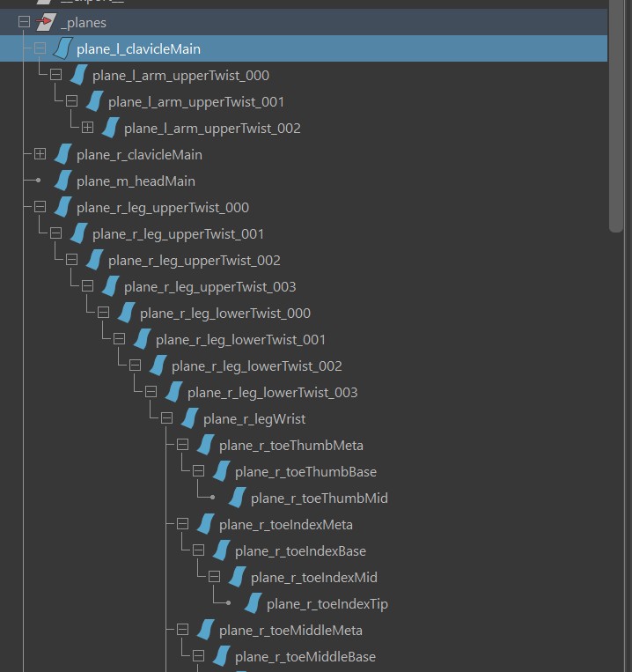Collapse the plane_r_toeIndexMid node
Screen dimensions: 632x672
click(x=214, y=577)
